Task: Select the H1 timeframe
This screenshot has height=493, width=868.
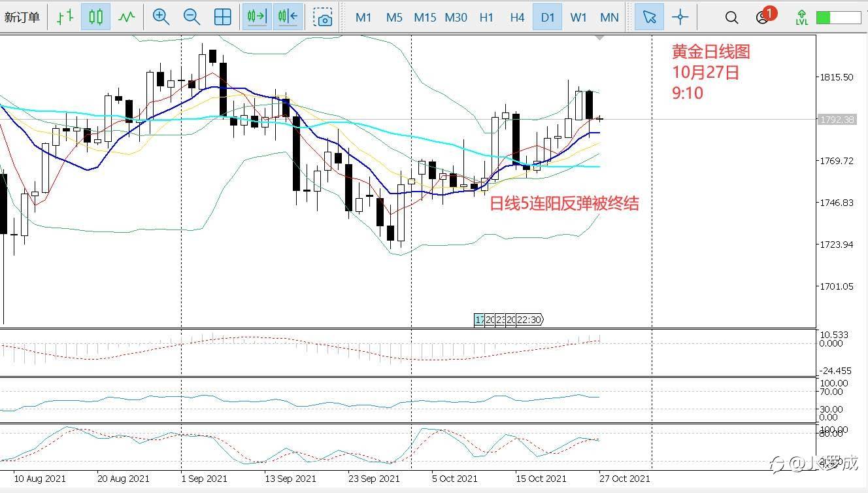Action: pos(486,18)
